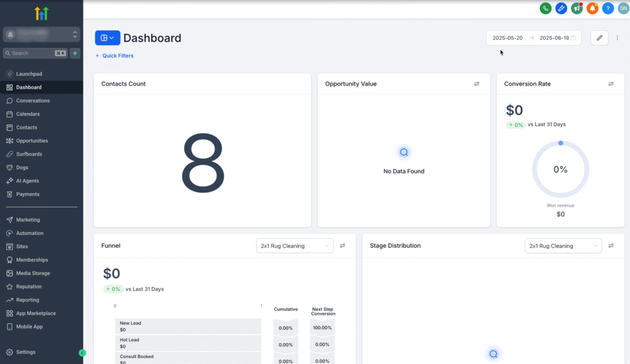Toggle Conversion Rate widget filter settings

coord(611,84)
